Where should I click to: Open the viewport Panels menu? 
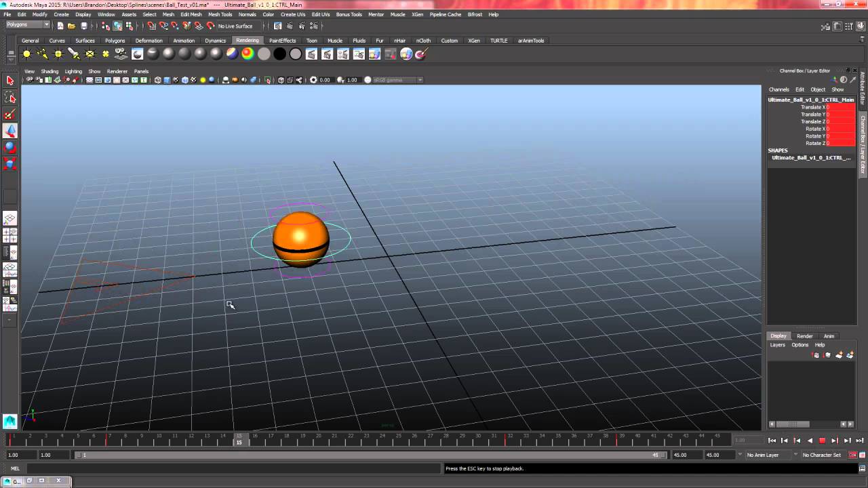pos(141,71)
